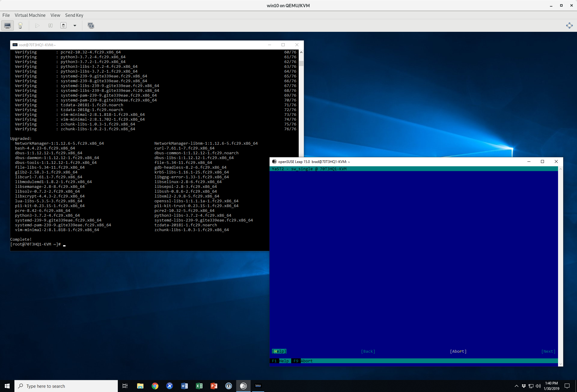The image size is (577, 392).
Task: Pause the virtual machine
Action: click(x=50, y=26)
